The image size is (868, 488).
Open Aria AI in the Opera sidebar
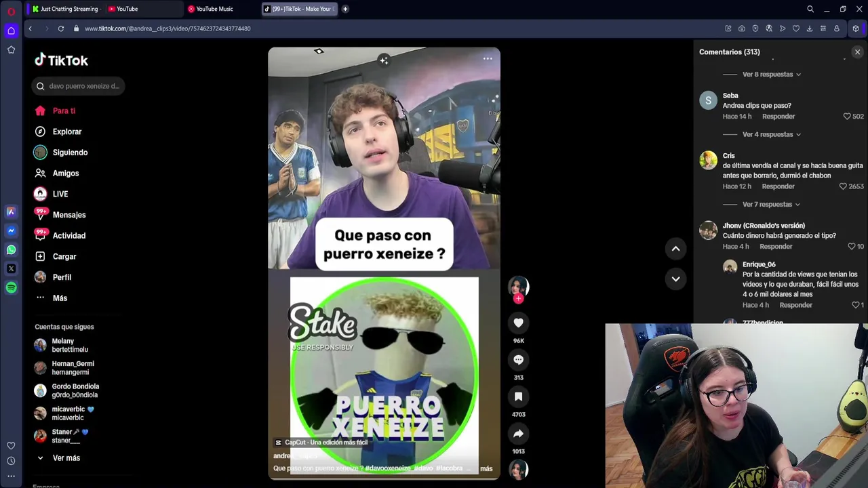point(11,211)
